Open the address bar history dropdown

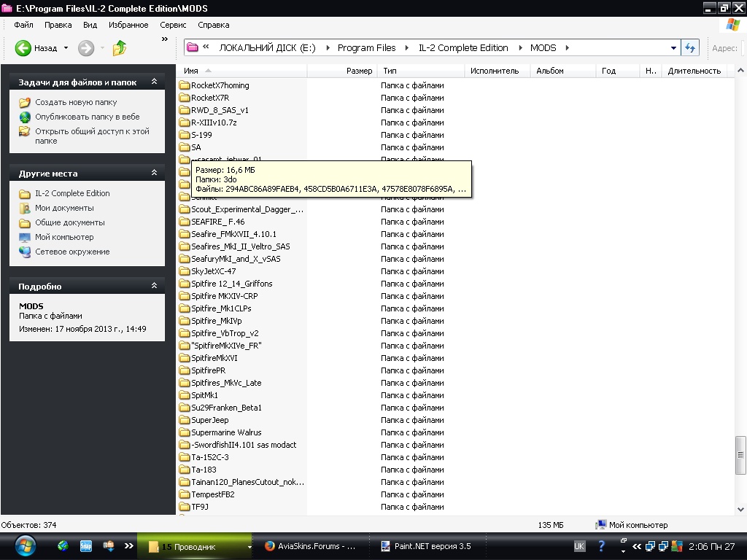click(673, 47)
